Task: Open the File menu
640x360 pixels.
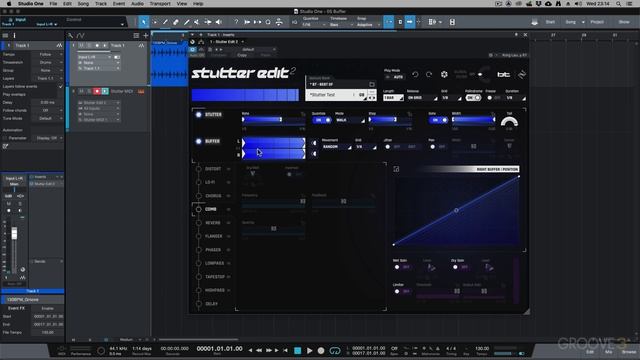Action: (53, 4)
